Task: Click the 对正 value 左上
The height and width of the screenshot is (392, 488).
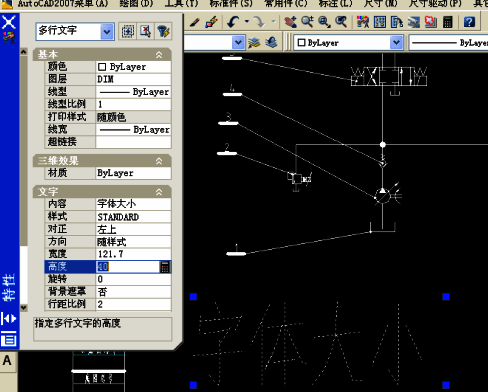Action: coord(133,229)
